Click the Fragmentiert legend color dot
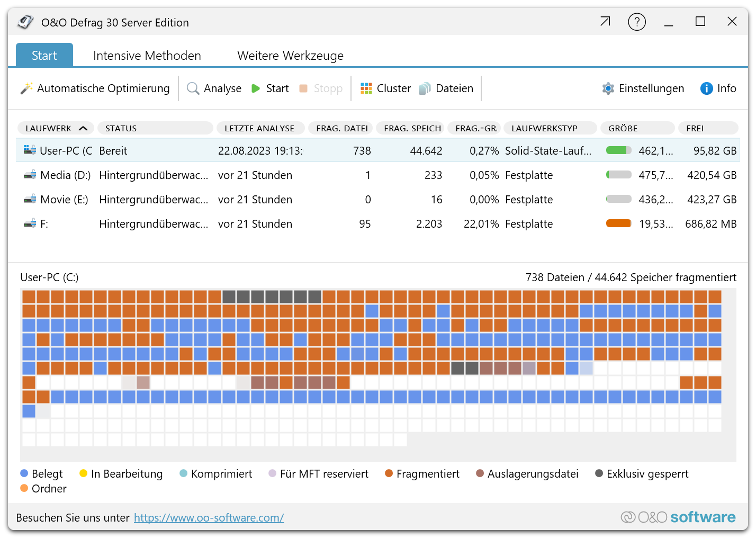756x538 pixels. click(x=389, y=473)
